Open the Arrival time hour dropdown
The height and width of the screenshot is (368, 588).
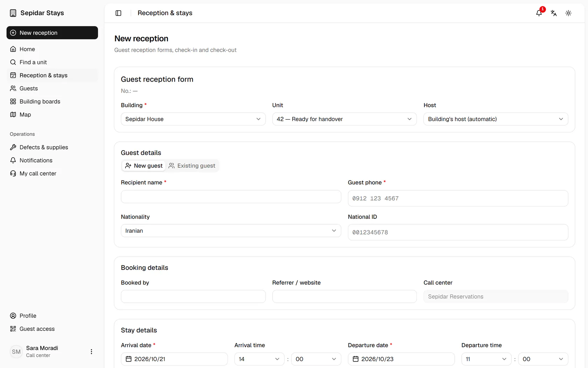(259, 359)
